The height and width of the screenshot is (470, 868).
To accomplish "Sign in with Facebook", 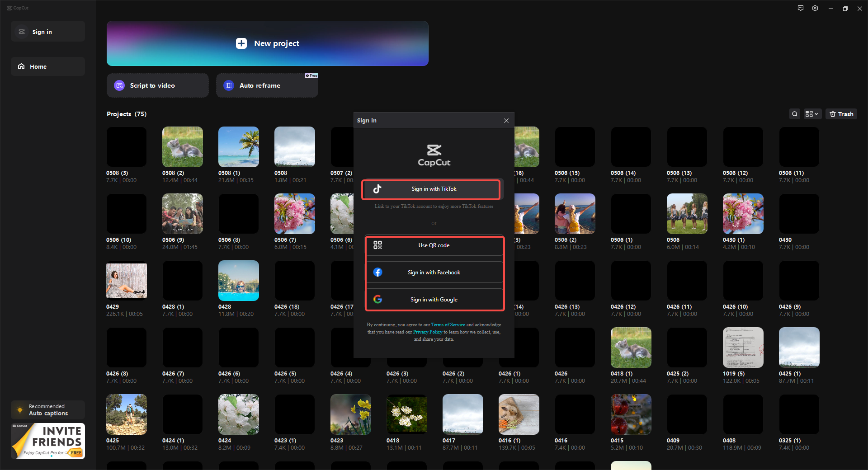I will 434,272.
